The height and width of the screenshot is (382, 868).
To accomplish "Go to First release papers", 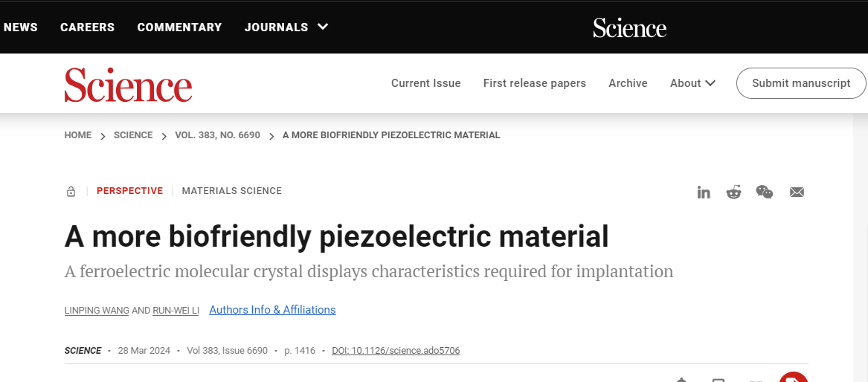I will (x=534, y=83).
